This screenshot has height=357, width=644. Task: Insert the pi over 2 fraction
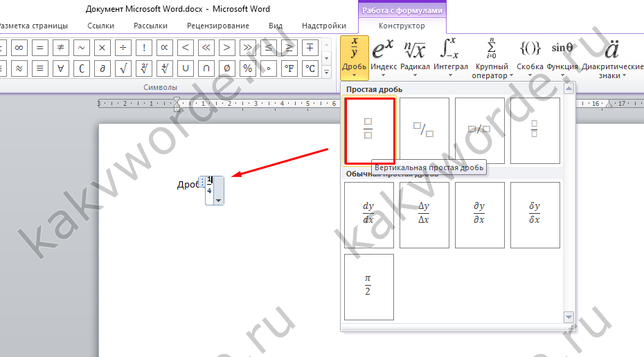(x=369, y=287)
